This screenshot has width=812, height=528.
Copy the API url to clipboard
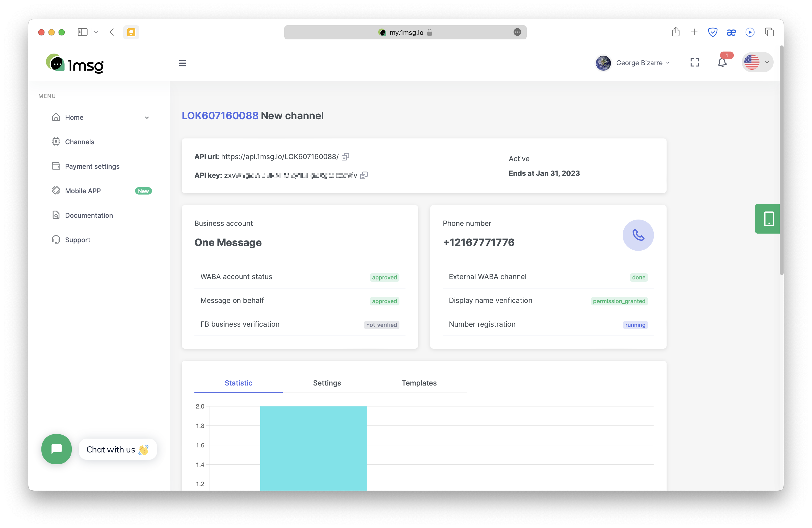pyautogui.click(x=345, y=157)
